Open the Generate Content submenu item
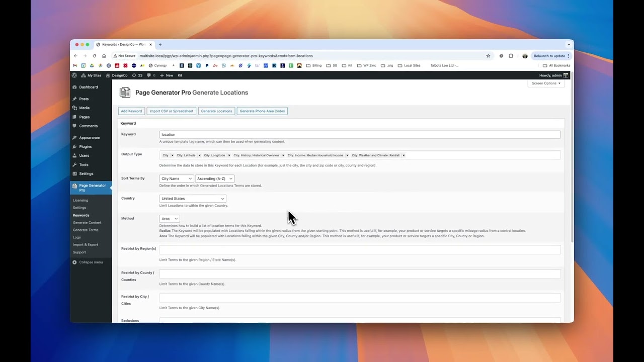 pyautogui.click(x=87, y=222)
